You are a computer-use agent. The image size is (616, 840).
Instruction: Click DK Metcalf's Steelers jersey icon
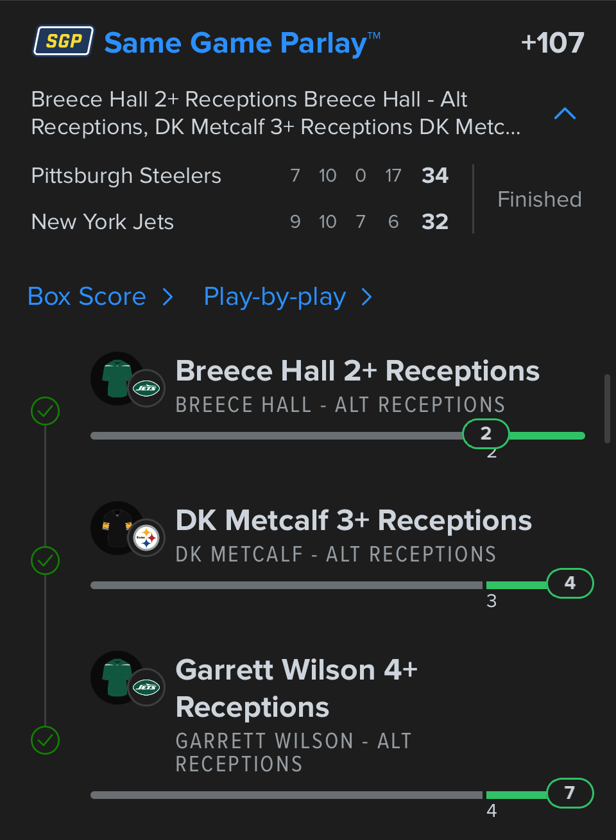coord(116,527)
